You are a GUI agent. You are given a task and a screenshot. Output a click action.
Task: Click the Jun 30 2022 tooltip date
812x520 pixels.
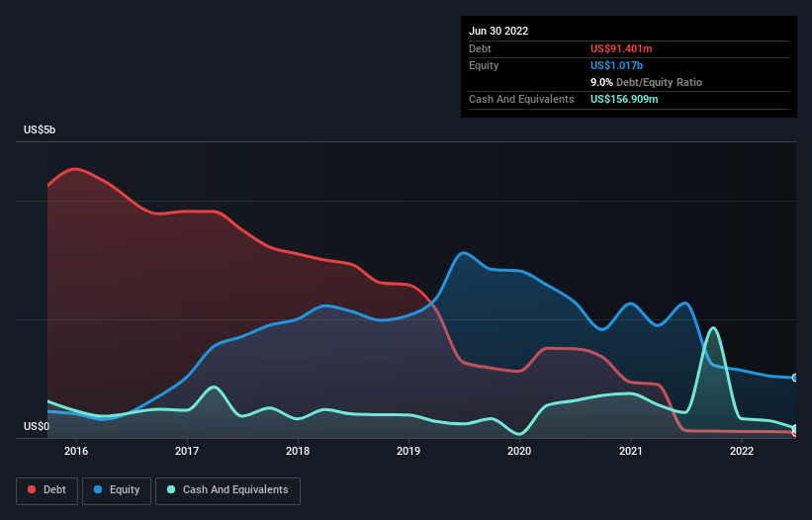coord(498,31)
